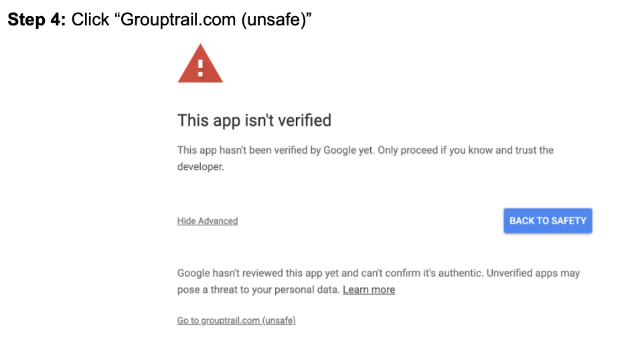Click the white exclamation mark in the triangle
Image resolution: width=644 pixels, height=337 pixels.
point(200,69)
